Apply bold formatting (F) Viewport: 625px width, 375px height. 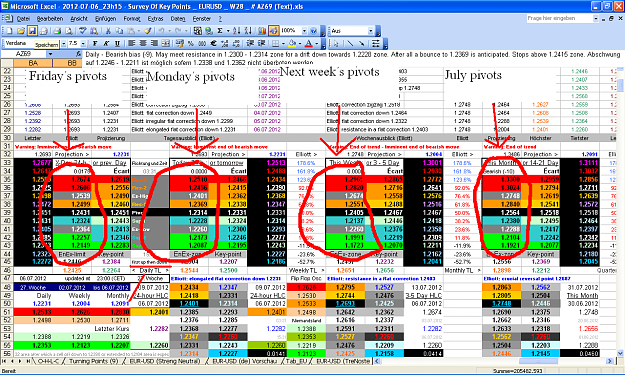click(95, 43)
